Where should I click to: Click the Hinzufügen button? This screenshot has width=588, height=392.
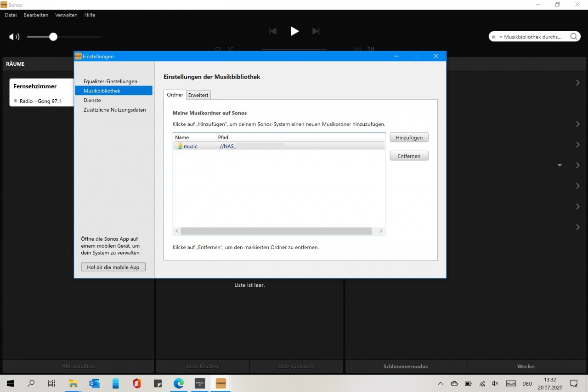[x=409, y=137]
